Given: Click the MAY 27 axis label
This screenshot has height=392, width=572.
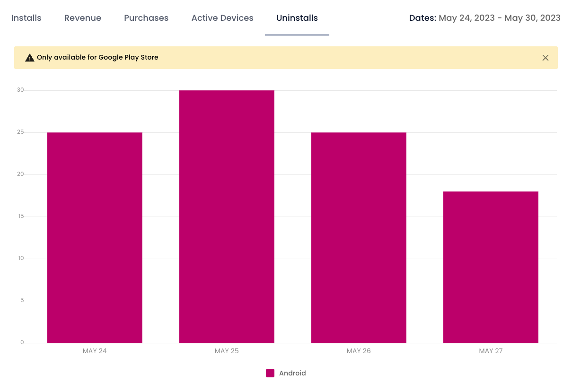Looking at the screenshot, I should (x=491, y=351).
